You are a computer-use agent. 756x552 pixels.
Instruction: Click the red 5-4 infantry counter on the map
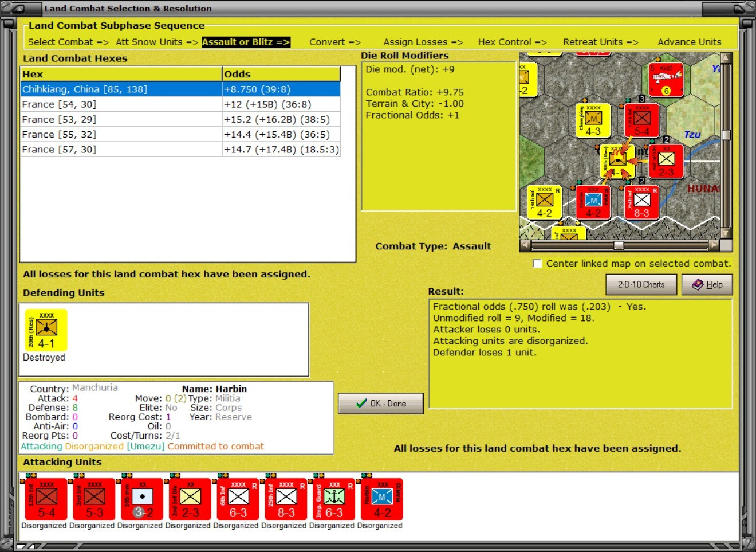pyautogui.click(x=642, y=121)
